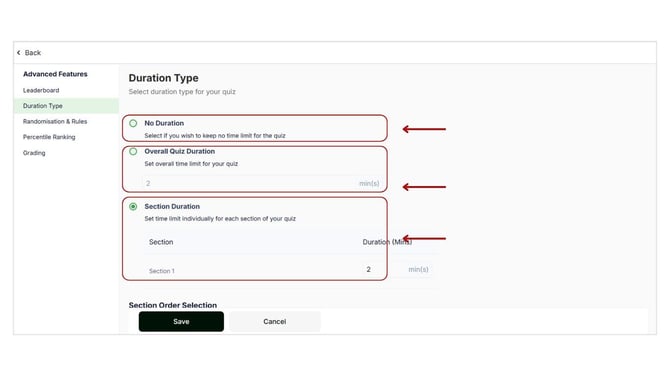
Task: Open Leaderboard in Advanced Features sidebar
Action: pos(41,90)
